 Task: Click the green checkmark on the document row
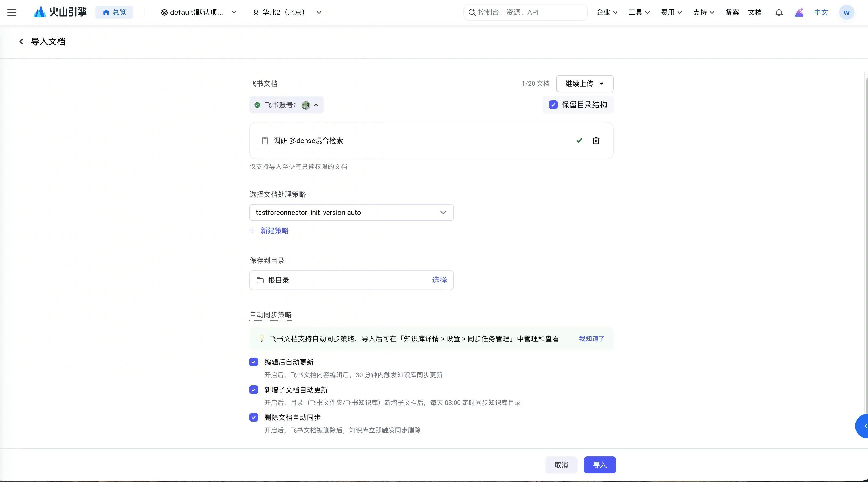(x=579, y=141)
